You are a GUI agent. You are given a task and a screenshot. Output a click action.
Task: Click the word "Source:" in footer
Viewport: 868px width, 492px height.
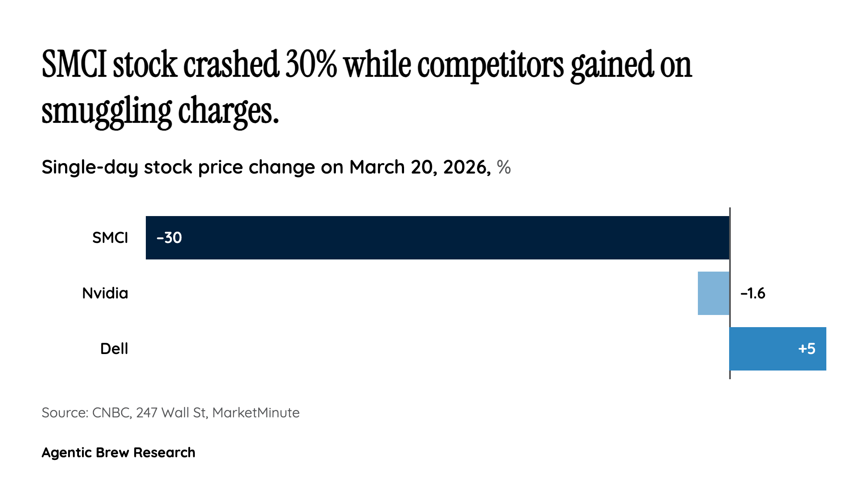click(x=65, y=413)
